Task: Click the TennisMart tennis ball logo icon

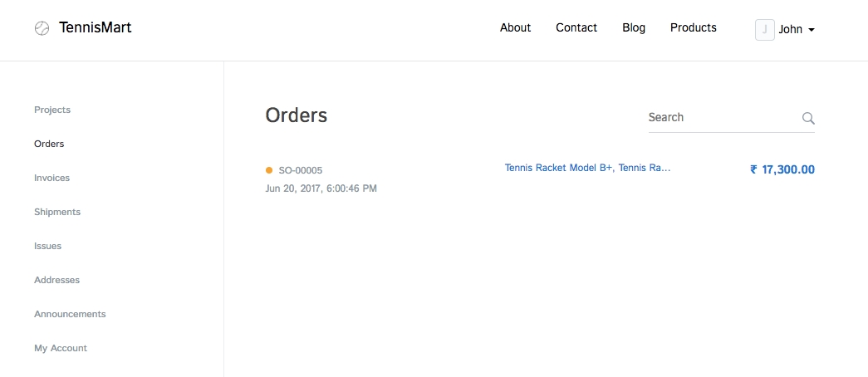Action: [x=42, y=28]
